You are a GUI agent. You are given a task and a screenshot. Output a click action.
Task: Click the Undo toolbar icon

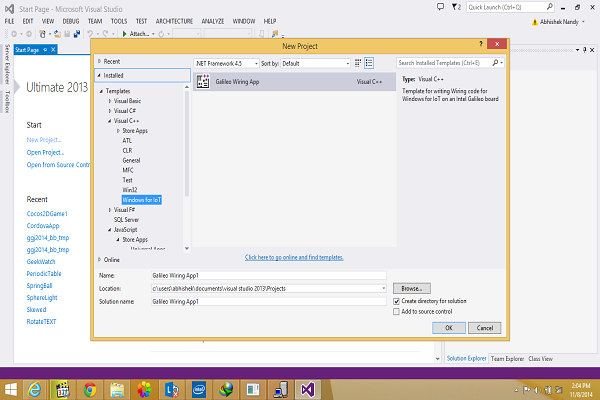click(90, 34)
